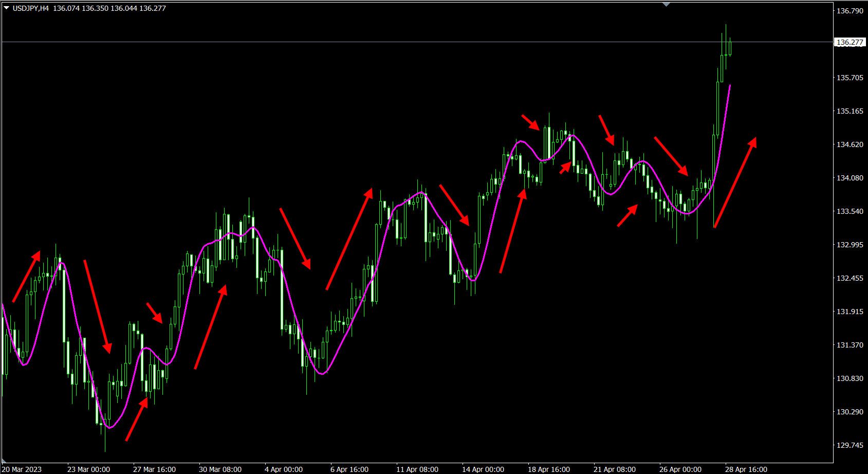Click the USDJPY,H4 chart title text
This screenshot has height=474, width=868.
click(x=31, y=8)
